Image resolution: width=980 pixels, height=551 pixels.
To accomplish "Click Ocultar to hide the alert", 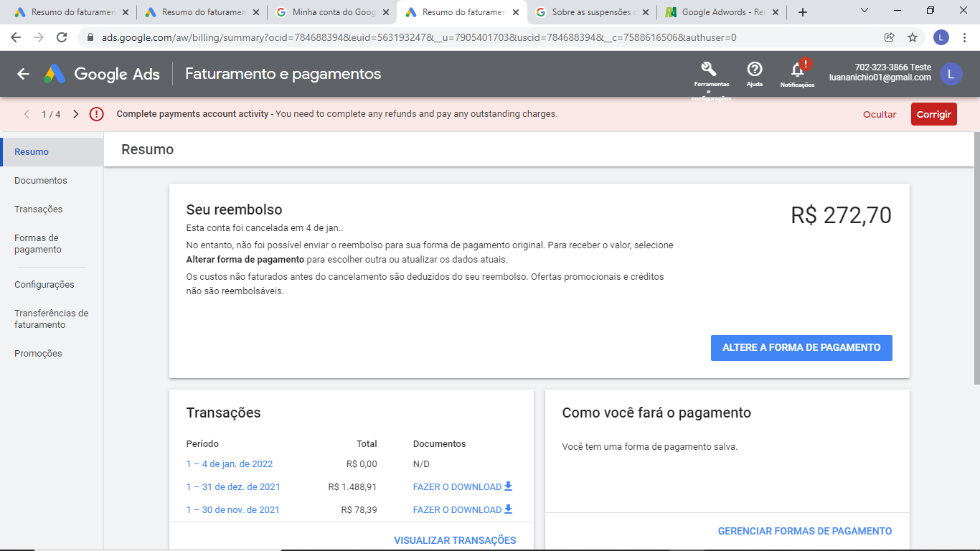I will (x=880, y=114).
